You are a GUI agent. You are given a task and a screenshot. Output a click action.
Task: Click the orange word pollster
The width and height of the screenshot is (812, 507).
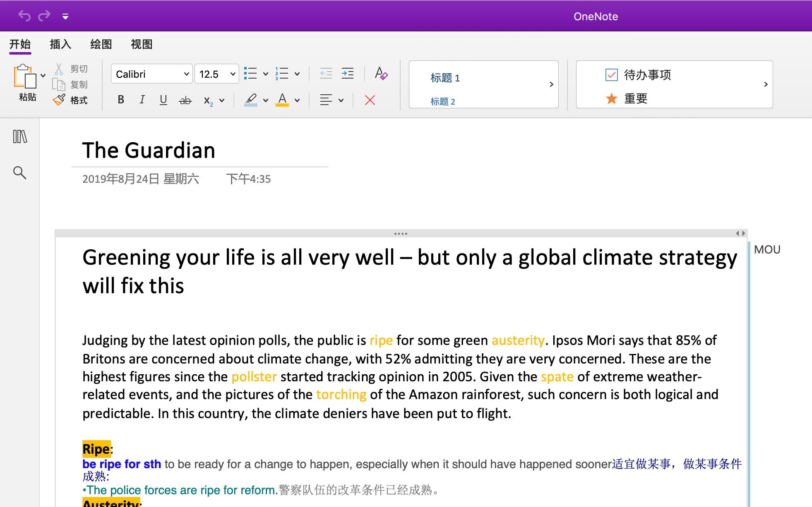pos(254,377)
